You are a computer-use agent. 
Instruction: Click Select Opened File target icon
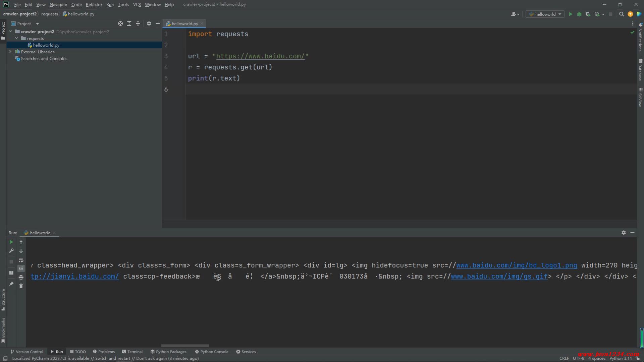[120, 23]
